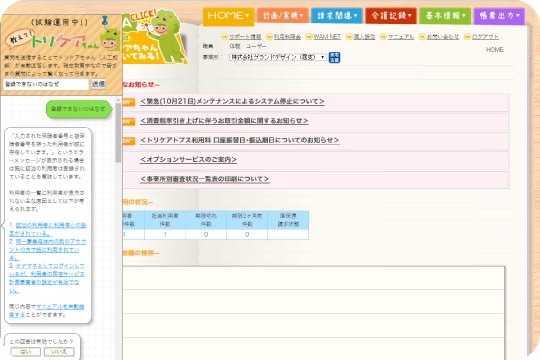540x360 pixels.
Task: Click the 国保連請求状態 table header
Action: [288, 220]
